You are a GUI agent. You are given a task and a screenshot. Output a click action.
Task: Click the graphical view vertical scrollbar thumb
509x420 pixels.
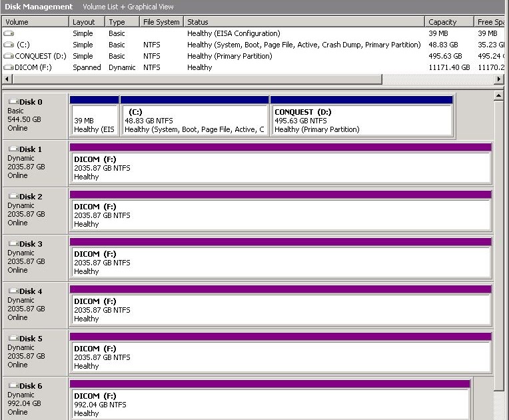[x=498, y=245]
